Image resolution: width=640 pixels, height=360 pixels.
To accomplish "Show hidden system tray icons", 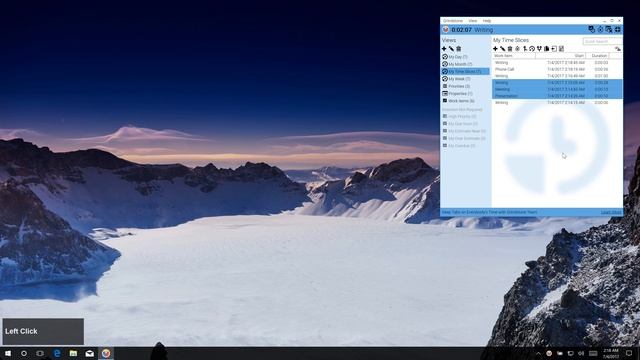I will tap(538, 353).
